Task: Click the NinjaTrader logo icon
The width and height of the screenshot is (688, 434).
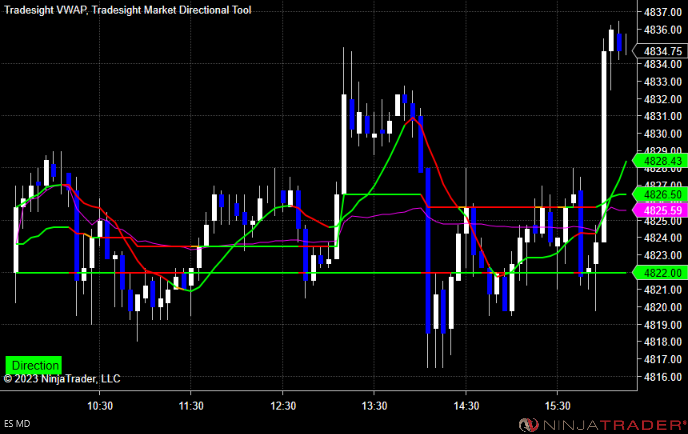Action: point(528,424)
